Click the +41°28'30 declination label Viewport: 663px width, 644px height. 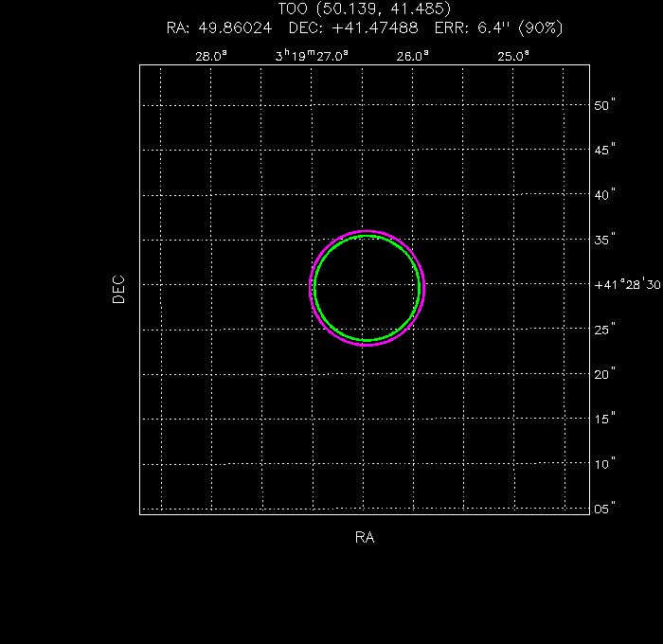coord(627,284)
